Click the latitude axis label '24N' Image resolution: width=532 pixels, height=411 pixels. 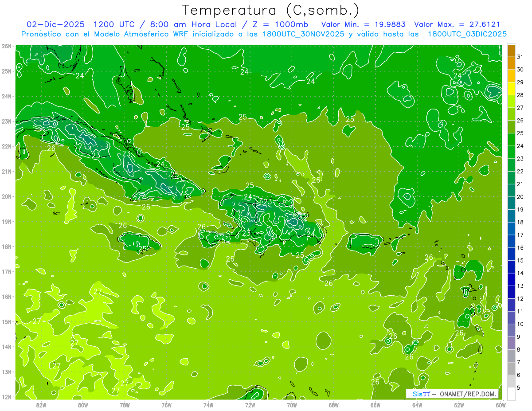(x=6, y=96)
